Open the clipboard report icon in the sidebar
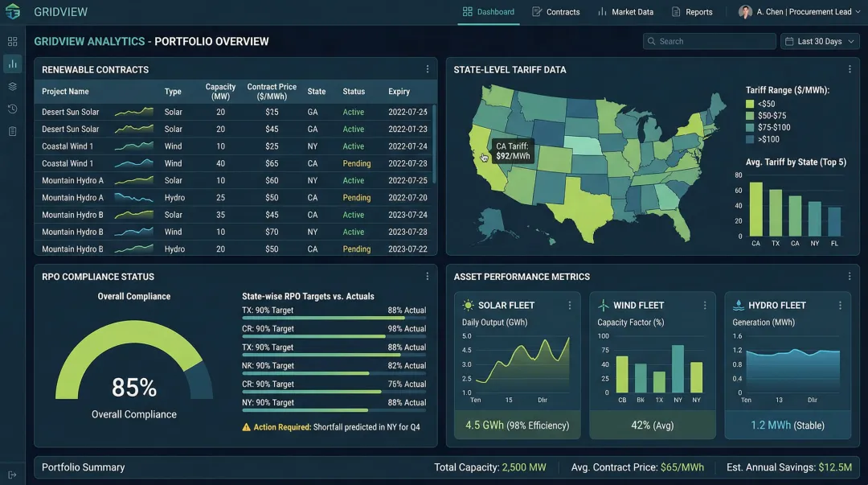 [x=12, y=130]
